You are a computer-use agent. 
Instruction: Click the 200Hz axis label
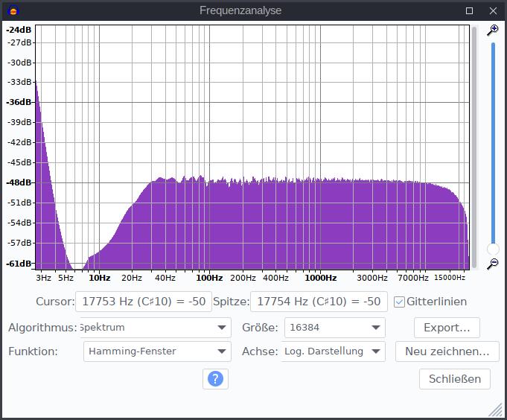[x=243, y=278]
